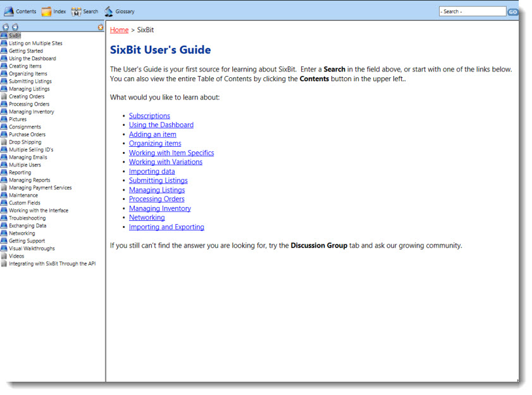
Task: Click the GO search button
Action: tap(512, 12)
